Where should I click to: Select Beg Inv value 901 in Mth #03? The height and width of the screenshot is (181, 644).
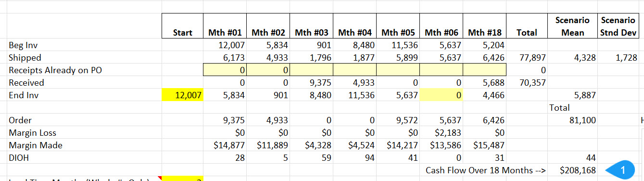coord(311,45)
